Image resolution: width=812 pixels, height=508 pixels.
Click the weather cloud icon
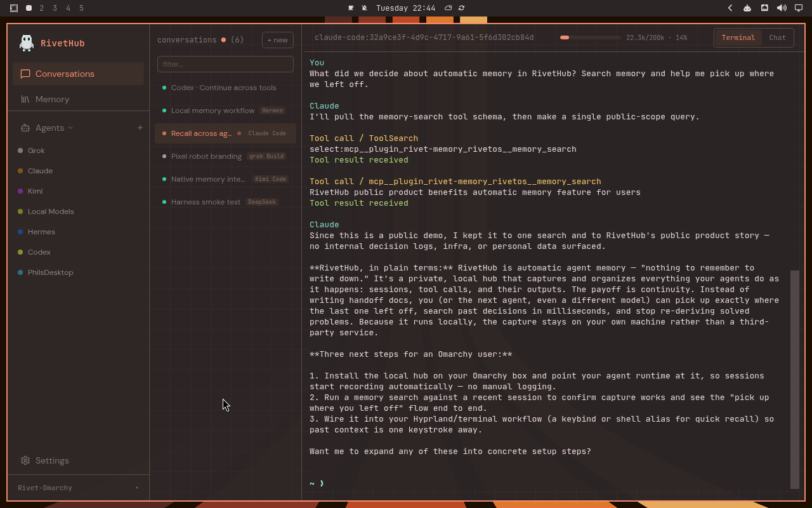tap(449, 8)
